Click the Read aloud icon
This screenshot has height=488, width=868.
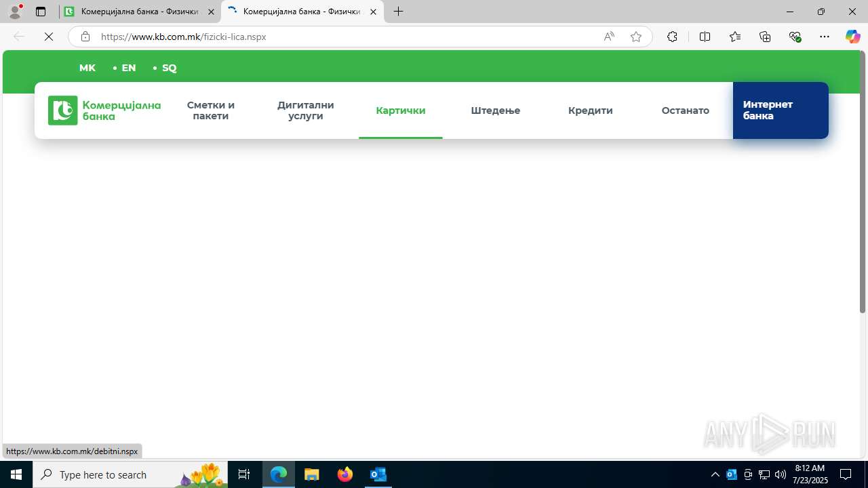(609, 37)
